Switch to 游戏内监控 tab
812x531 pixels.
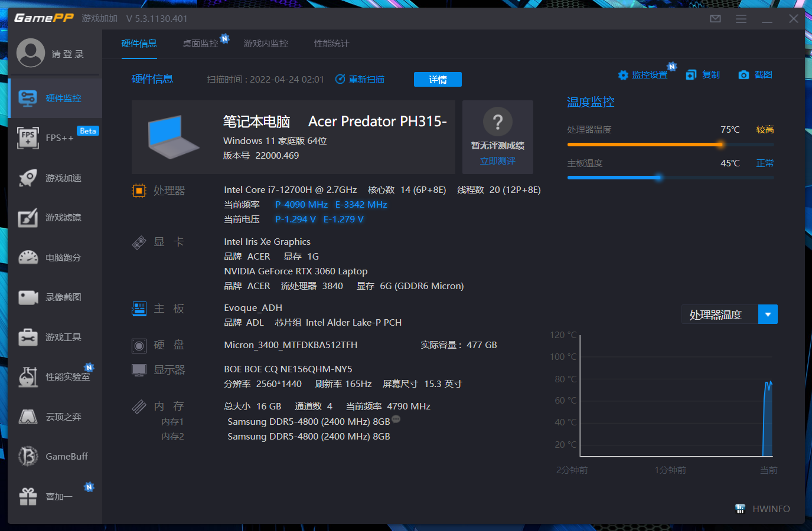[x=266, y=44]
